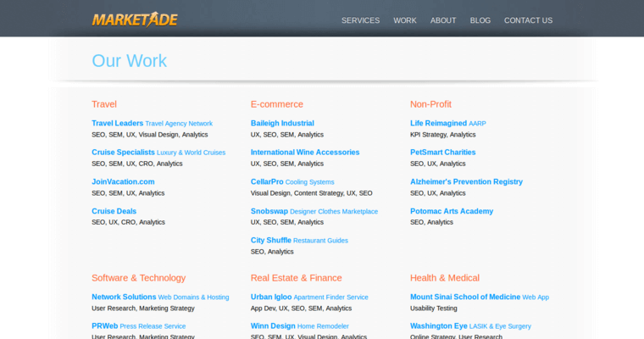Click the "Software & Technology" heading
The width and height of the screenshot is (644, 339).
coord(138,278)
